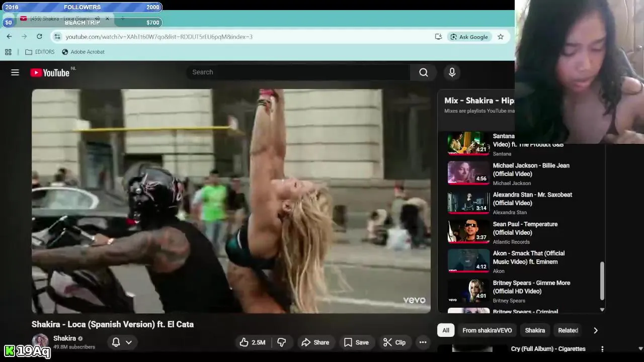Click the Clip button

pyautogui.click(x=394, y=342)
